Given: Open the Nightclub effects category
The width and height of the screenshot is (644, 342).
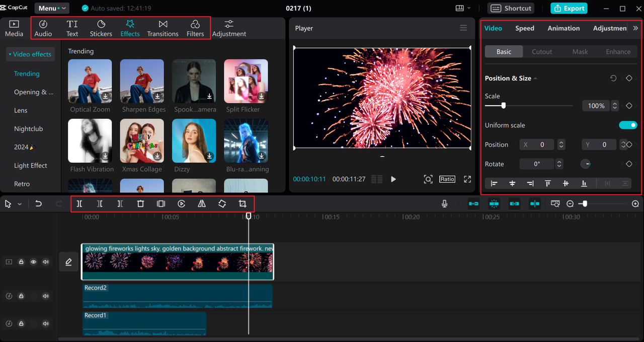Looking at the screenshot, I should click(x=28, y=129).
